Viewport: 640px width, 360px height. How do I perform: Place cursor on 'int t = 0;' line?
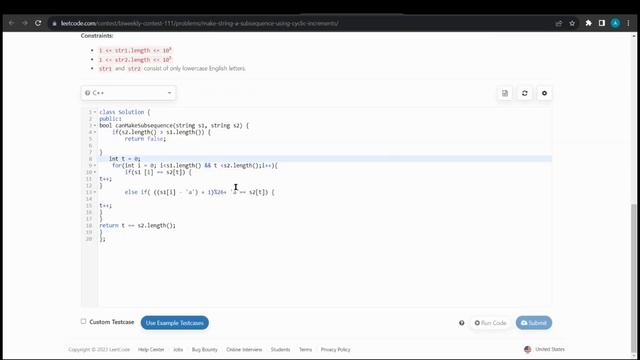[x=124, y=158]
